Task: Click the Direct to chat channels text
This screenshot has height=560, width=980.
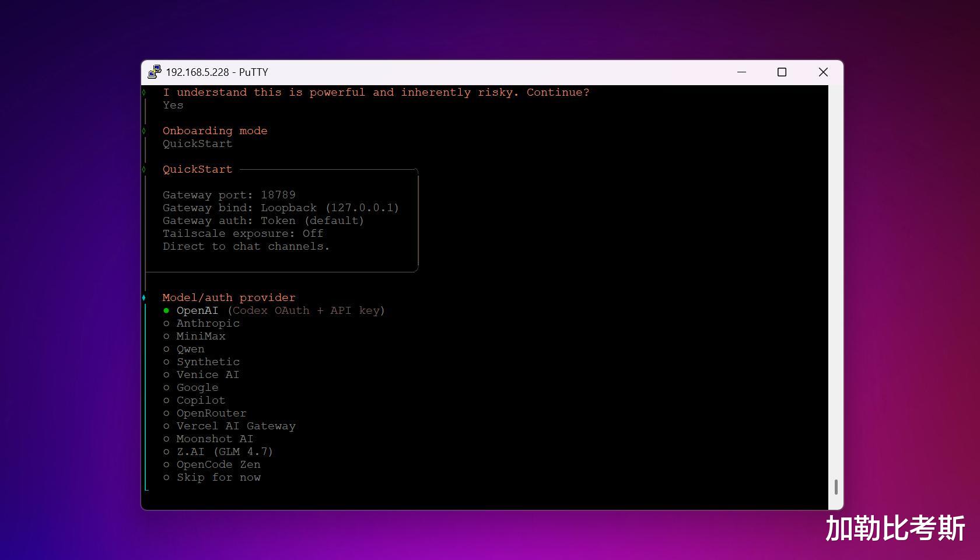Action: pos(246,246)
